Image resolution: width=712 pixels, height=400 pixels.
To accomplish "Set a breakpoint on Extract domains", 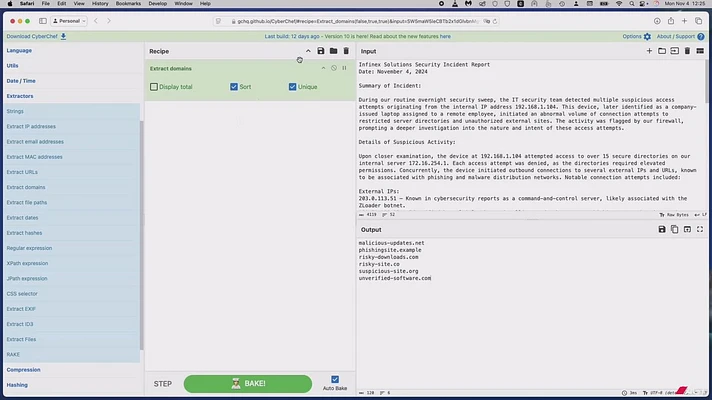I will [345, 68].
